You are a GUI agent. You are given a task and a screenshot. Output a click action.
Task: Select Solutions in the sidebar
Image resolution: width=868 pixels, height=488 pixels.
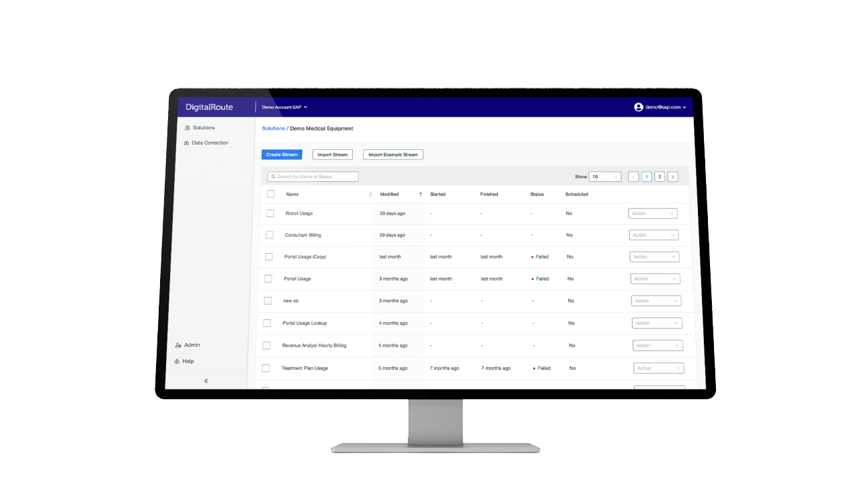coord(203,127)
